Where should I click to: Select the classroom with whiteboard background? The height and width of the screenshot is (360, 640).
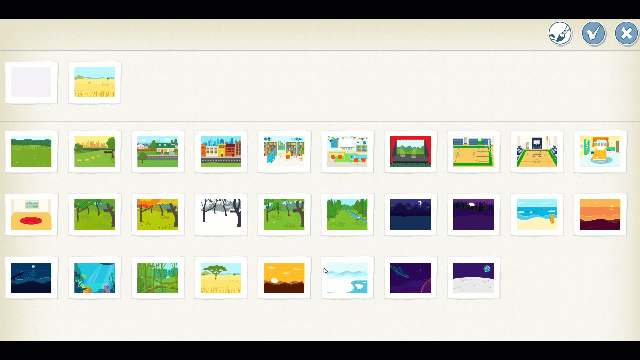[347, 151]
